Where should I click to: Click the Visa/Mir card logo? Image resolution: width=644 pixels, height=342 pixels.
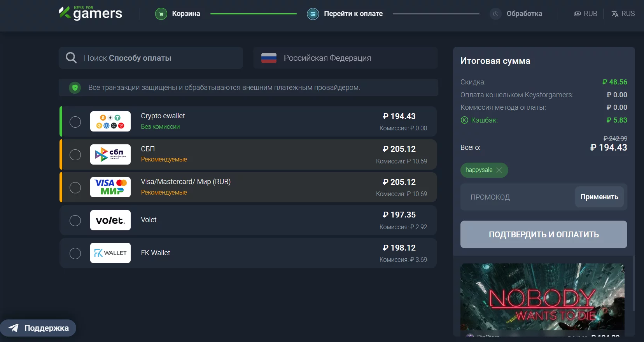click(110, 187)
